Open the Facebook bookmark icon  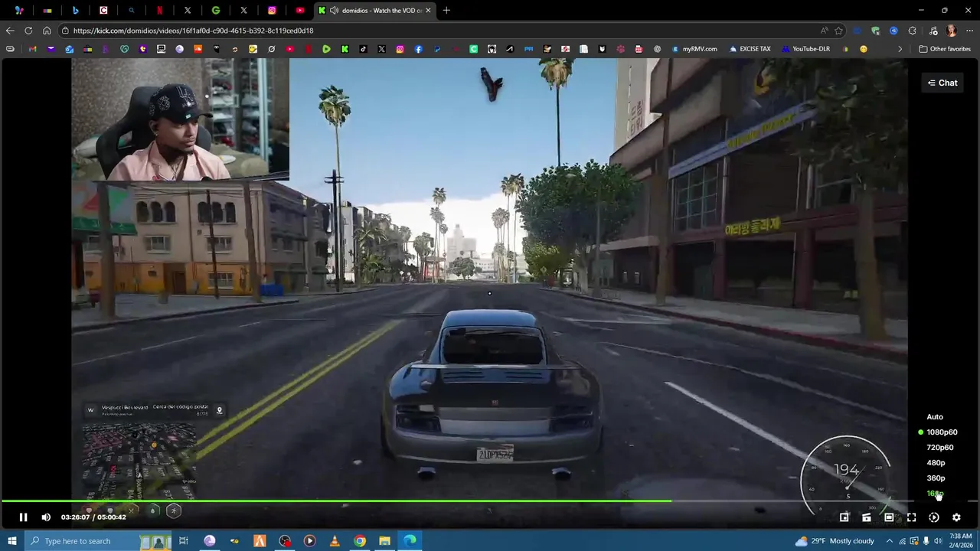(x=418, y=49)
